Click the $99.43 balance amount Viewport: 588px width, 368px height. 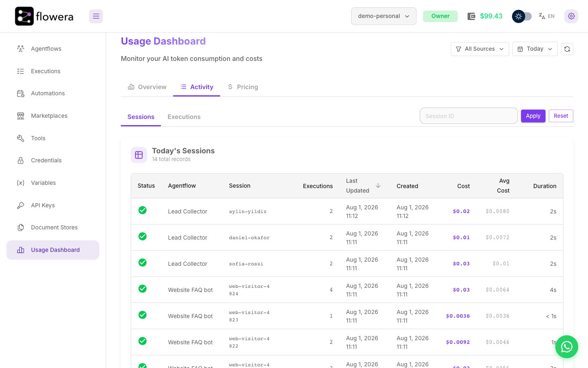coord(491,16)
